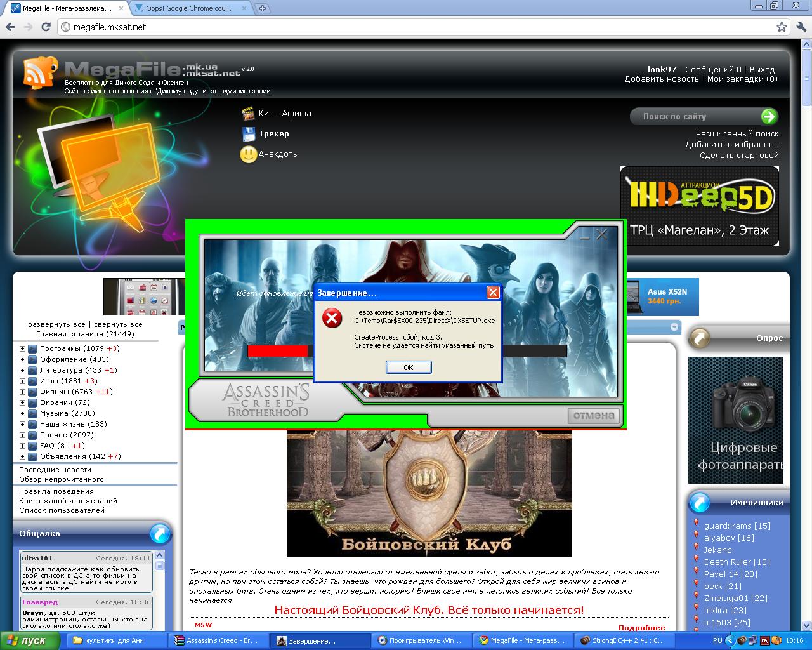Image resolution: width=812 pixels, height=650 pixels.
Task: Open the lonk97 profile link
Action: coord(662,69)
